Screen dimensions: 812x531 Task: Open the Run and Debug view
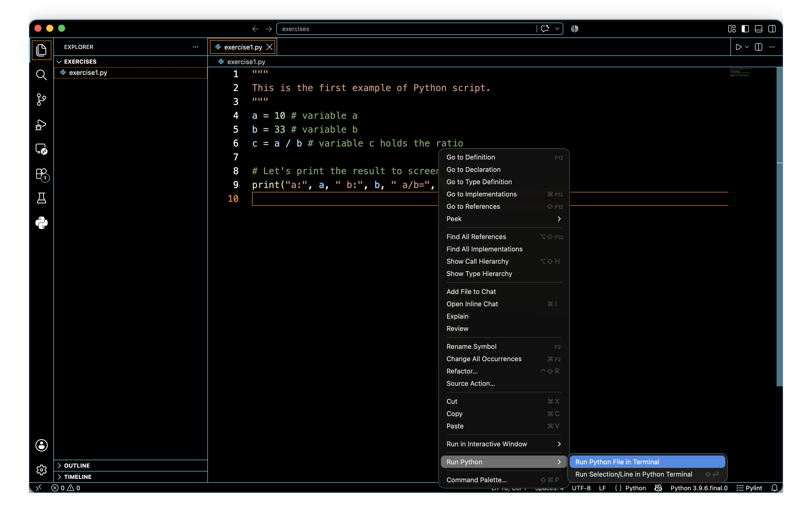tap(41, 124)
